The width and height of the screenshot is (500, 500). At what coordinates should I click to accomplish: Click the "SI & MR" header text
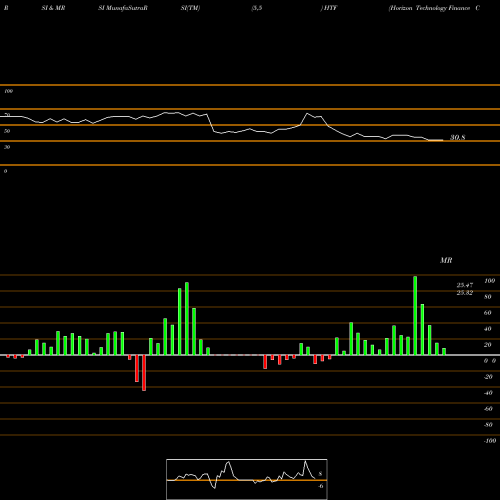tap(53, 8)
